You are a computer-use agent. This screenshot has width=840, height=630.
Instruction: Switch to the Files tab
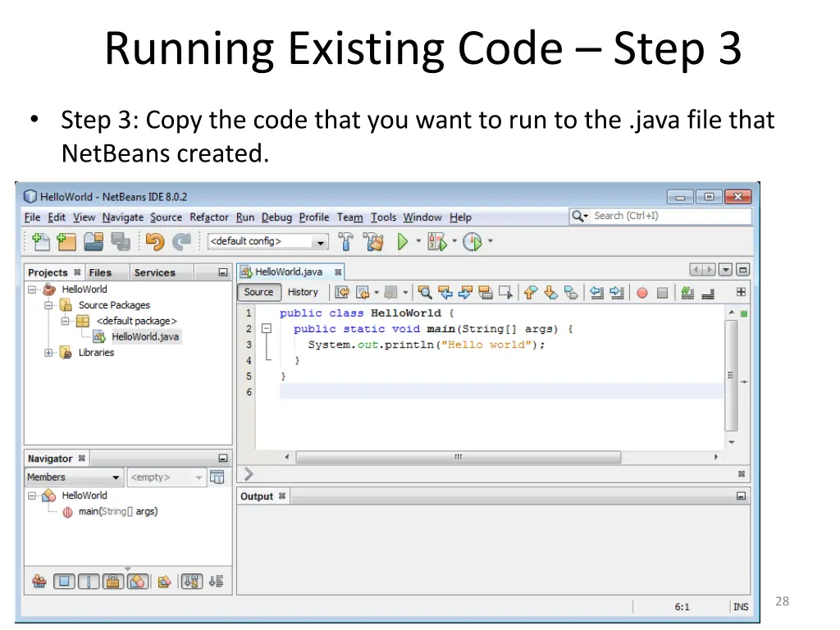(x=100, y=272)
